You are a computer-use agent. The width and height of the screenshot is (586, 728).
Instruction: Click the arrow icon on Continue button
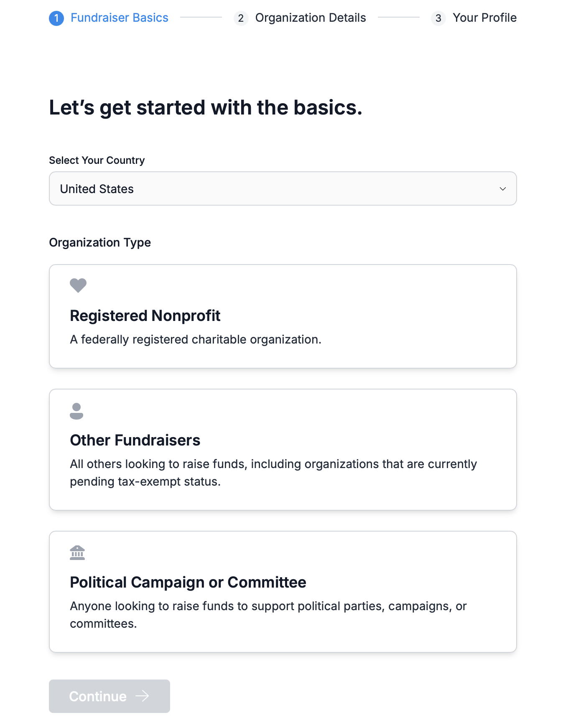[x=143, y=696]
